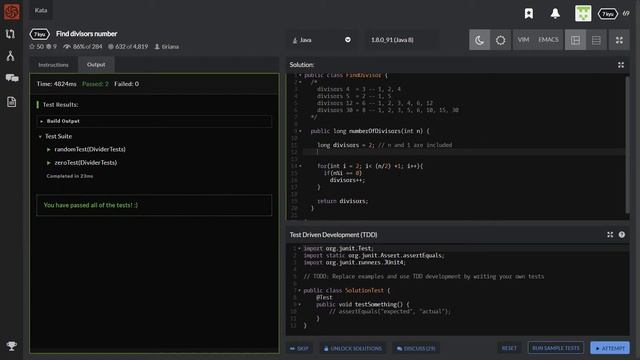Click the 'Completed in 23ms' text
This screenshot has width=640, height=360.
click(x=70, y=176)
